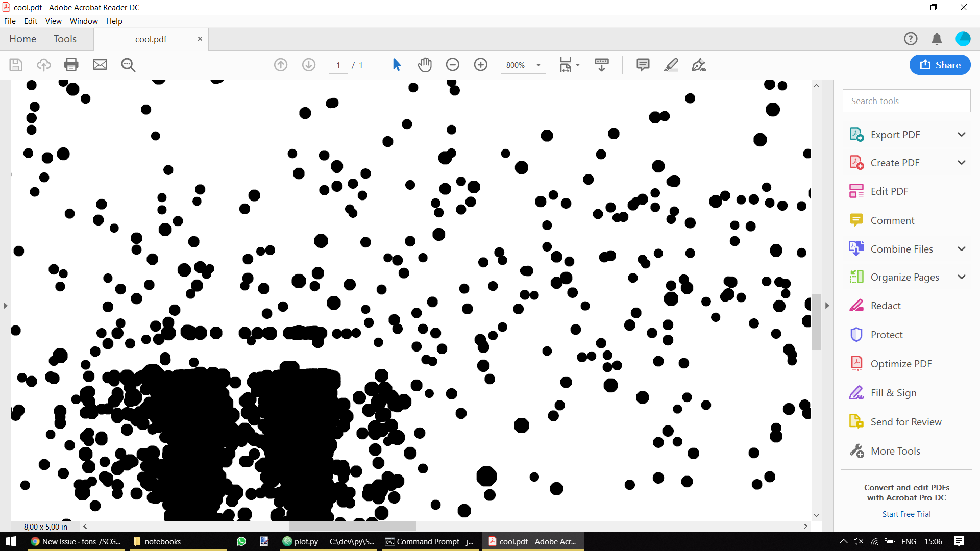
Task: Expand the Organize Pages options
Action: click(962, 277)
